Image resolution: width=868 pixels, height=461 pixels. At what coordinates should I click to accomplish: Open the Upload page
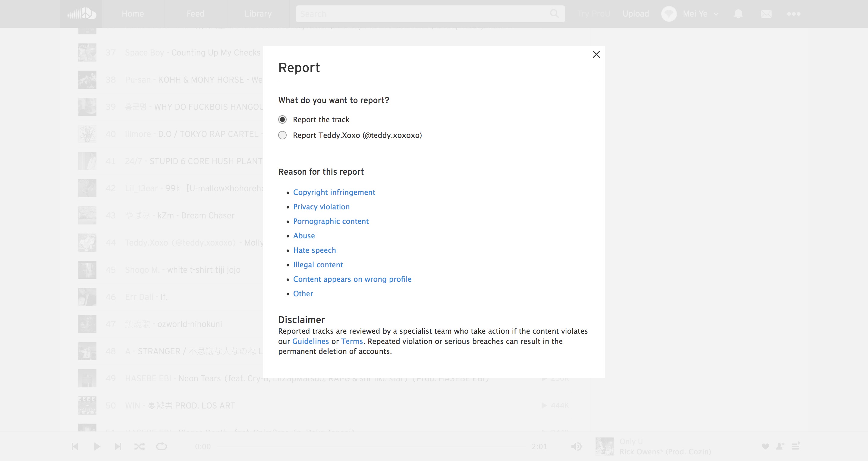[636, 14]
